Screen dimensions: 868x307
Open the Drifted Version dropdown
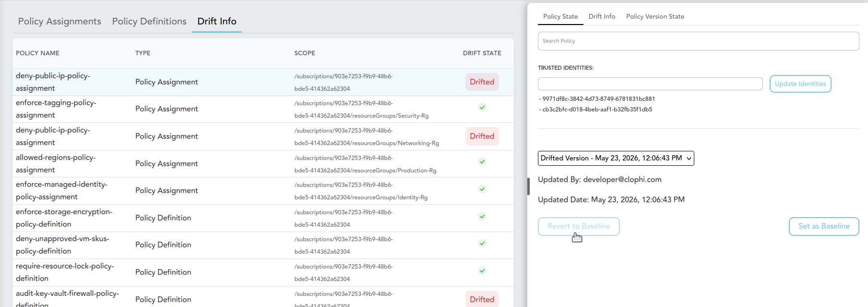click(616, 158)
